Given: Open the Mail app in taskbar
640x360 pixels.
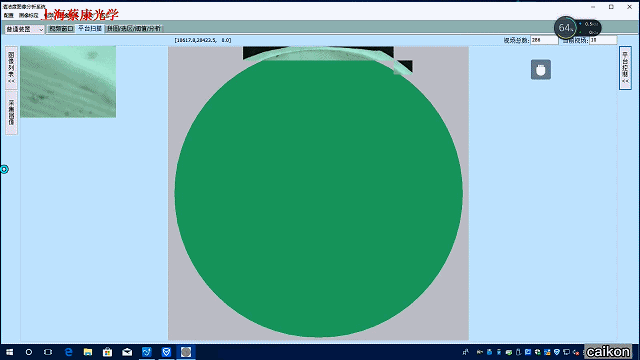Looking at the screenshot, I should pyautogui.click(x=127, y=352).
